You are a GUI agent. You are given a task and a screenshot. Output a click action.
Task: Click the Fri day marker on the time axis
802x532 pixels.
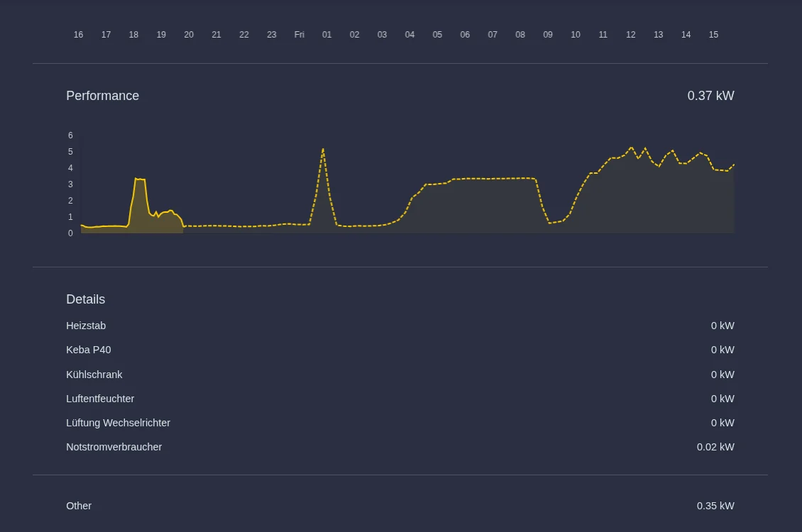coord(300,34)
